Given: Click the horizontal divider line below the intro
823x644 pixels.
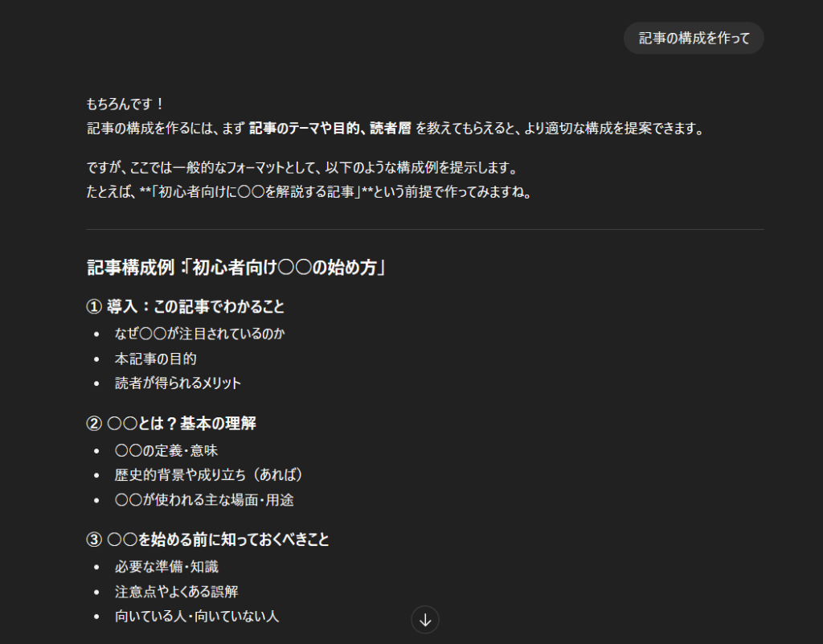Looking at the screenshot, I should (x=424, y=230).
